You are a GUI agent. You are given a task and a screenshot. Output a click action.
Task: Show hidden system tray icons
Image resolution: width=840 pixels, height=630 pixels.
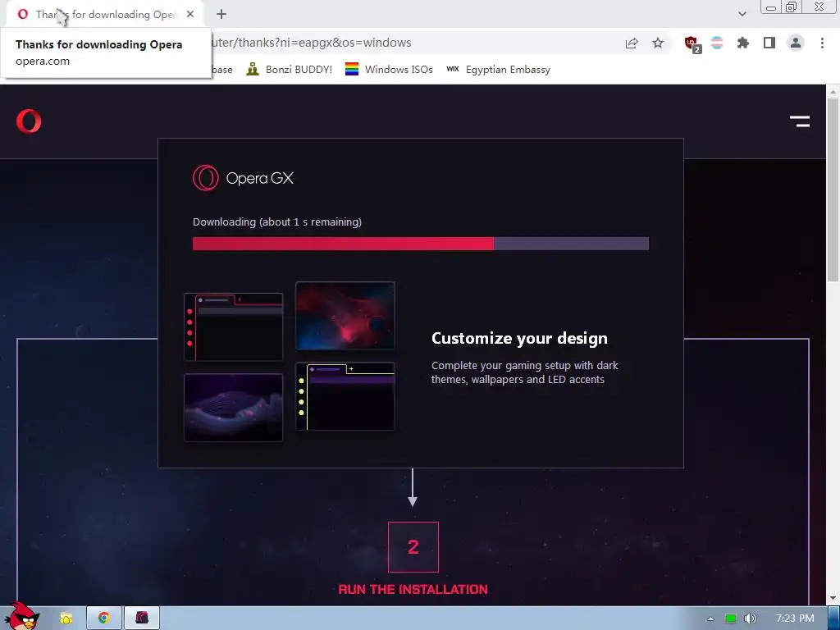tap(710, 619)
